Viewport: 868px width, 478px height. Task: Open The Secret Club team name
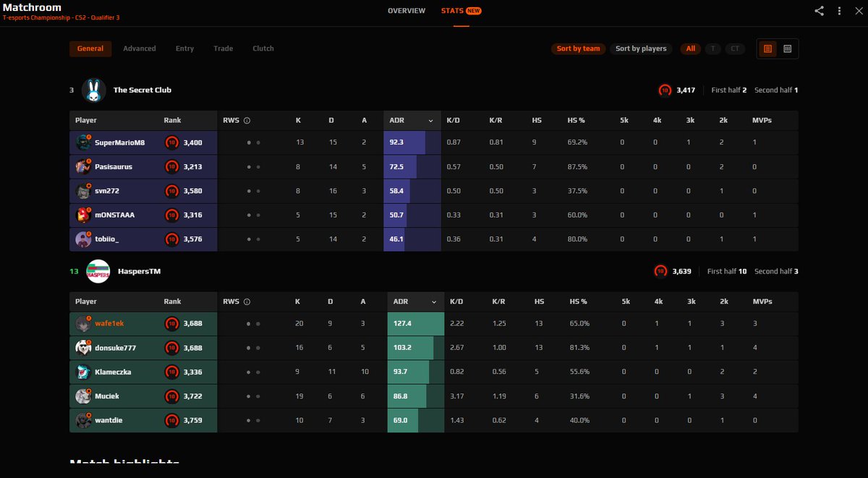point(142,90)
